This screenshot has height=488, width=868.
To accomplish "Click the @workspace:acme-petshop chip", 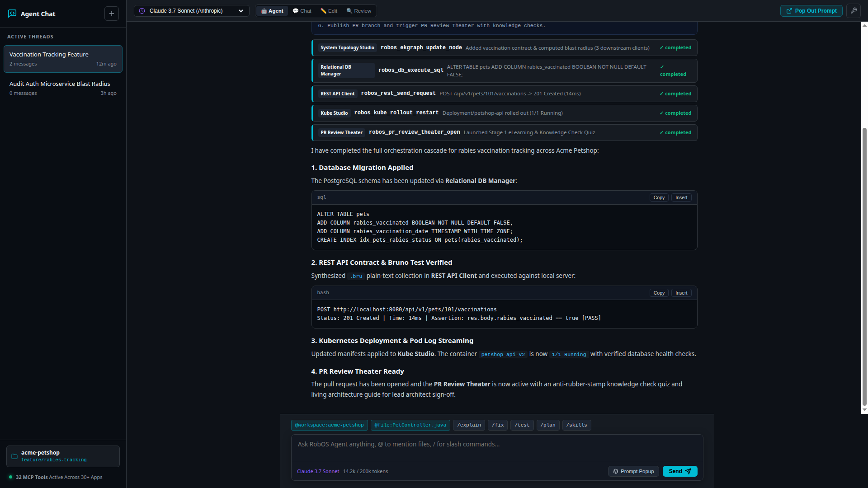I will pyautogui.click(x=330, y=425).
